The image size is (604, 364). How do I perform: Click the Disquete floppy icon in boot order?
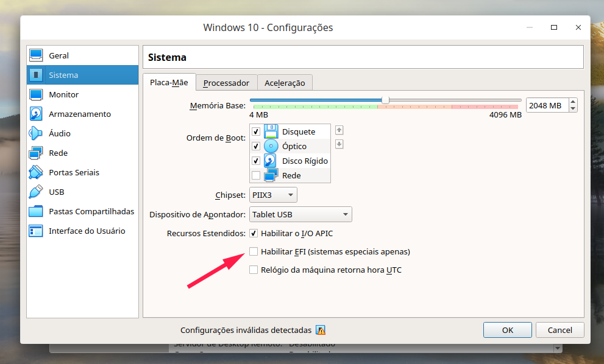tap(271, 131)
